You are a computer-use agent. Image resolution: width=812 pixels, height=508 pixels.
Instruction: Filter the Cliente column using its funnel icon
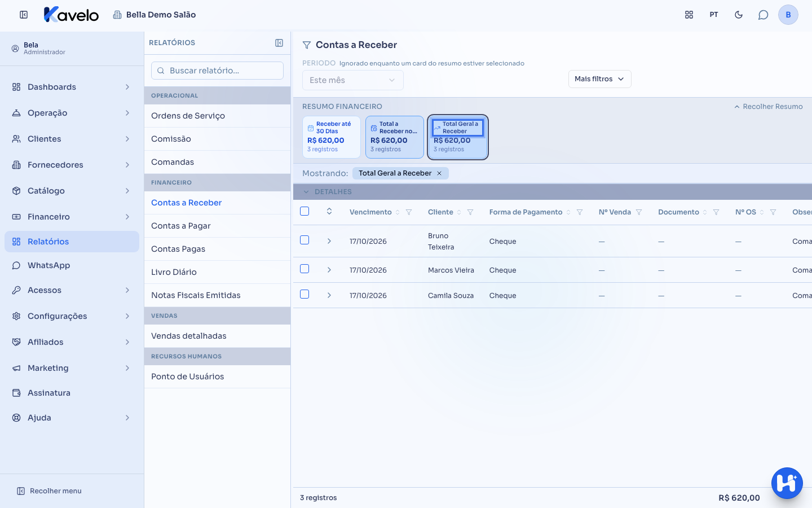pyautogui.click(x=470, y=212)
